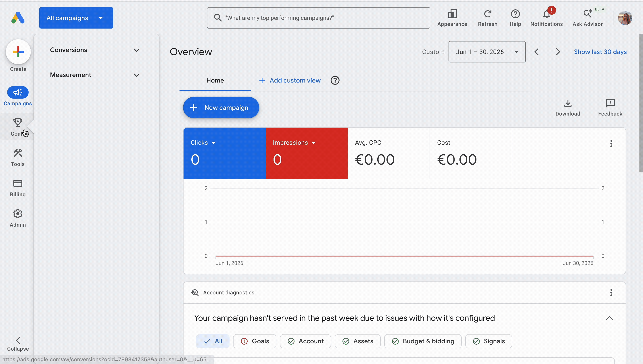Select the Cost metric card
The image size is (643, 364).
[x=471, y=153]
